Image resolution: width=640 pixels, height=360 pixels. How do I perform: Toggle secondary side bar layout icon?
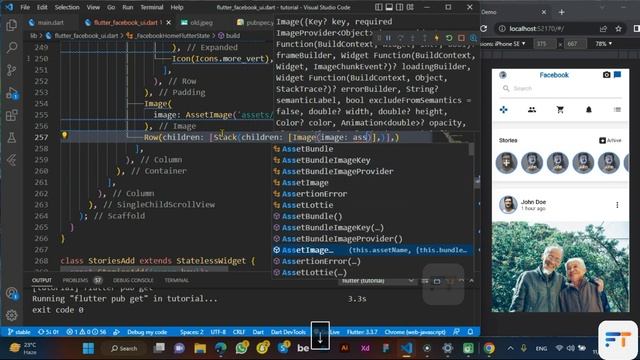400,7
